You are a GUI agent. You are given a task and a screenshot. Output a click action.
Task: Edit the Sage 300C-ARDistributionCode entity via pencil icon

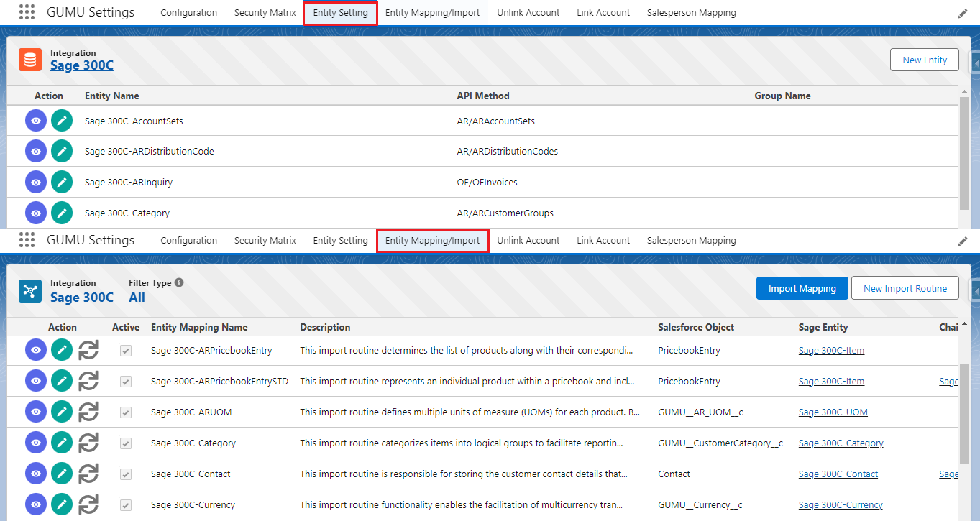[62, 152]
